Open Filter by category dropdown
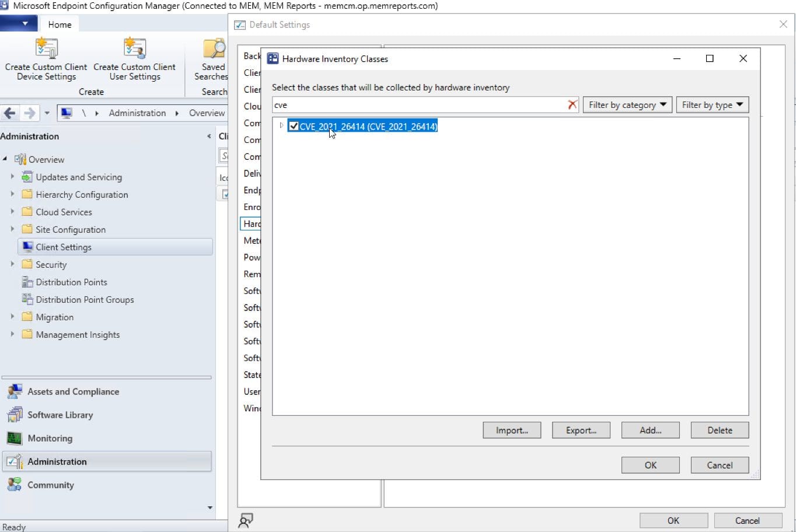 [627, 105]
